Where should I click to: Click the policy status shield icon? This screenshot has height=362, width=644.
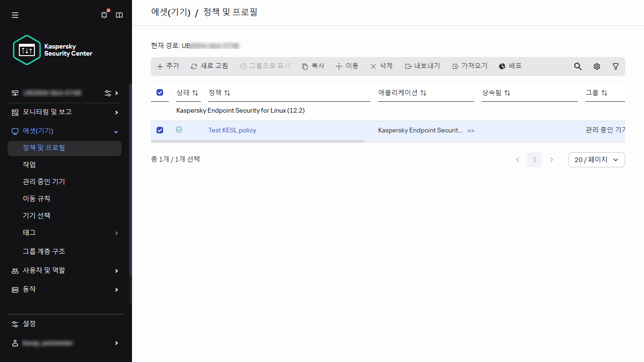179,130
